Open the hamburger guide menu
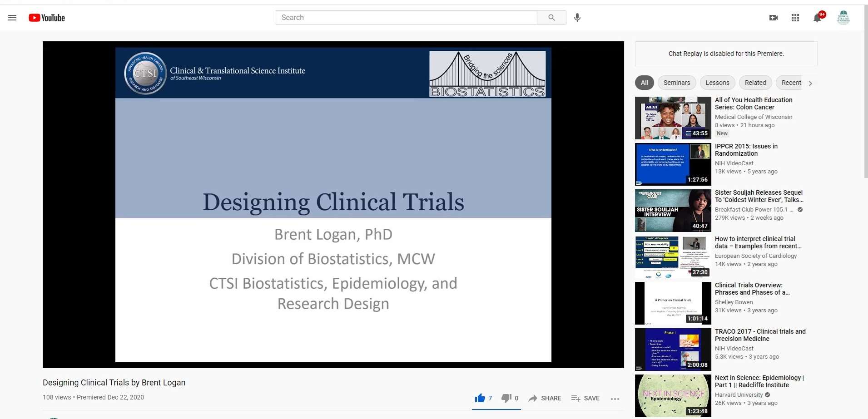Screen dimensions: 868x419 [x=12, y=18]
